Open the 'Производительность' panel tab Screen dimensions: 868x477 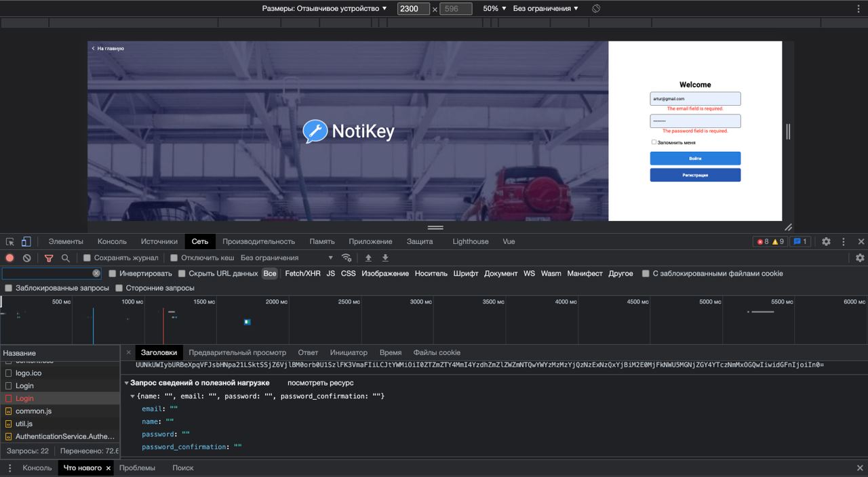click(259, 241)
